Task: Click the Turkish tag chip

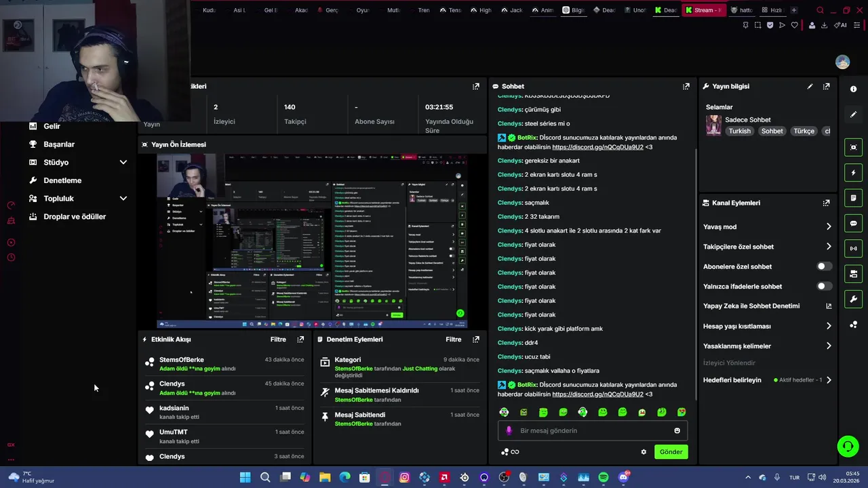Action: pyautogui.click(x=740, y=131)
